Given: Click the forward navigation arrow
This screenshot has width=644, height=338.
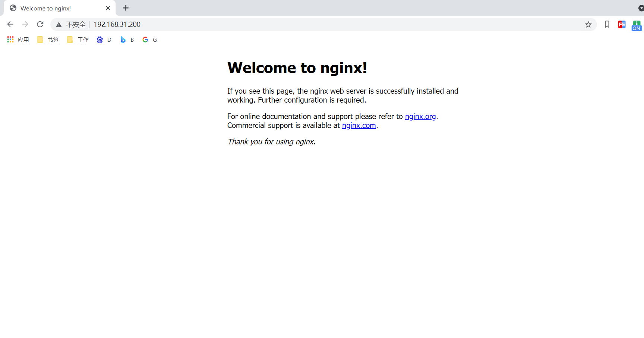Looking at the screenshot, I should (25, 24).
